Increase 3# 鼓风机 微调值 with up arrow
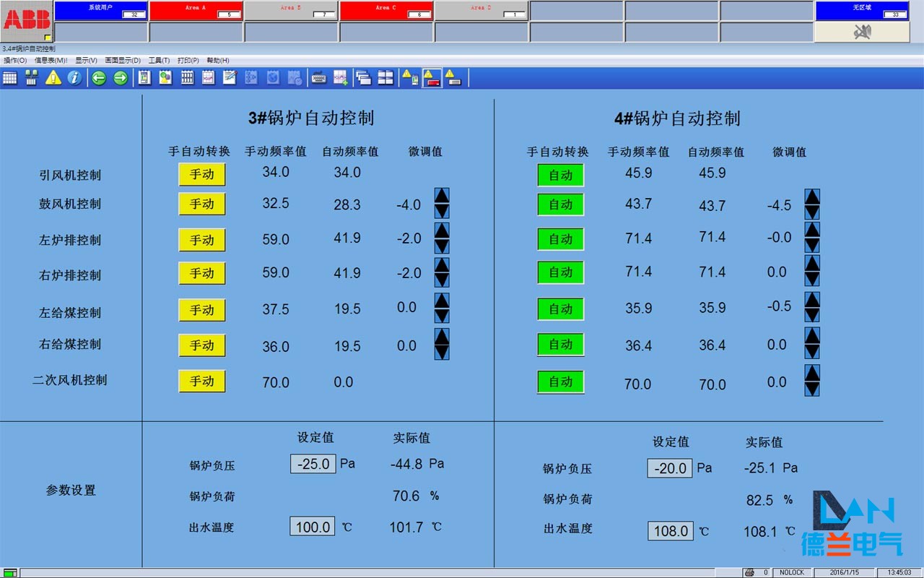924x578 pixels. (441, 195)
